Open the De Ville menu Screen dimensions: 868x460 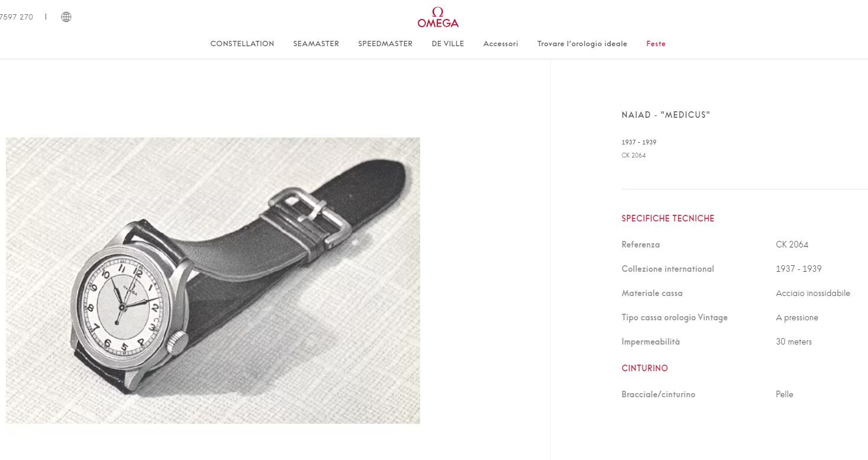tap(448, 44)
